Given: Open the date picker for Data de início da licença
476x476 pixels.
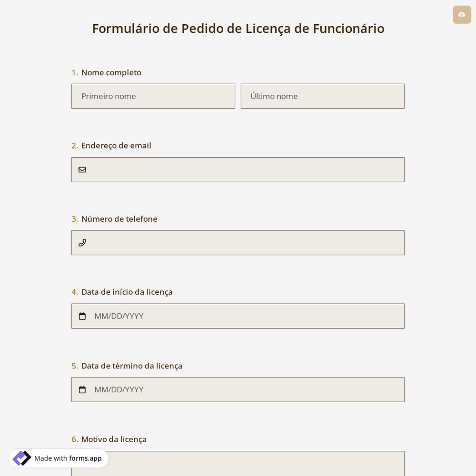Looking at the screenshot, I should coord(238,316).
